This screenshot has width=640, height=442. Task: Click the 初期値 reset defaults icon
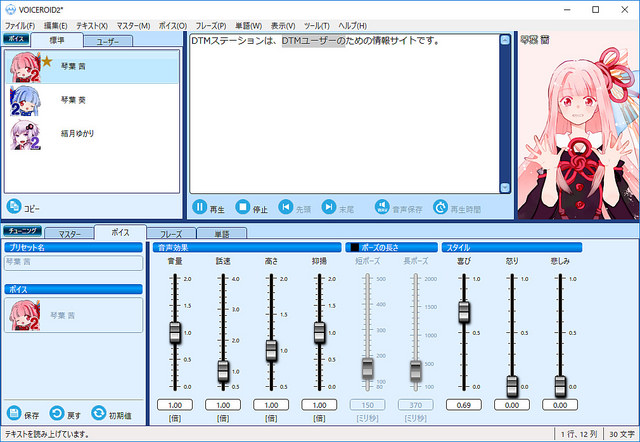coord(98,413)
